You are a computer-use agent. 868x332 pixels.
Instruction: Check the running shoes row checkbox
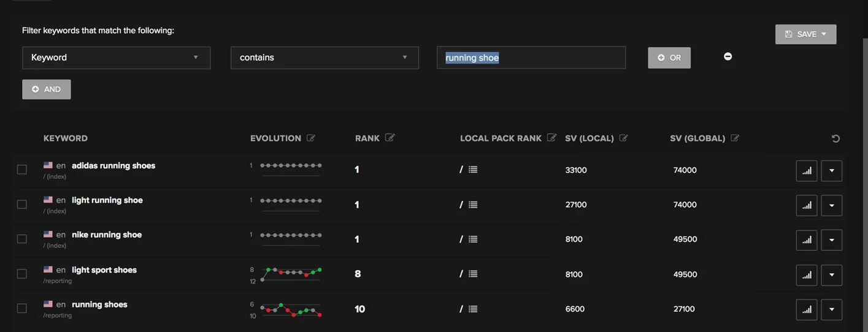point(22,308)
